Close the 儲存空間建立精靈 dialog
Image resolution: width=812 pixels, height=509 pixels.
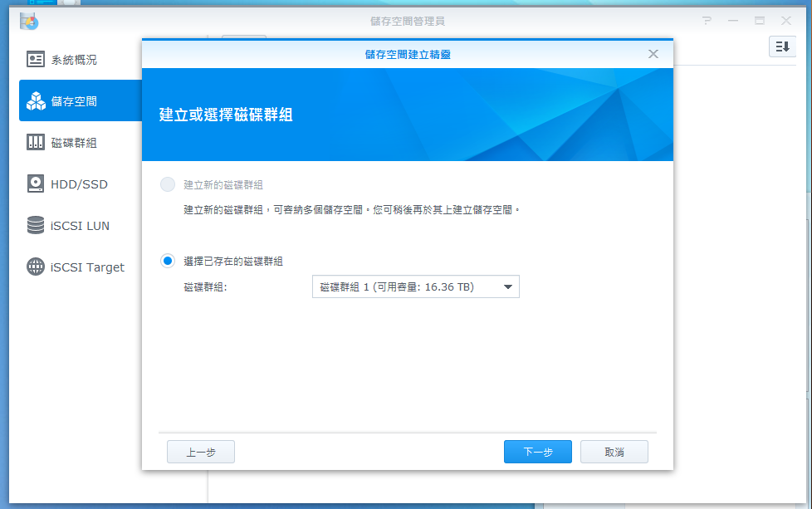point(653,54)
